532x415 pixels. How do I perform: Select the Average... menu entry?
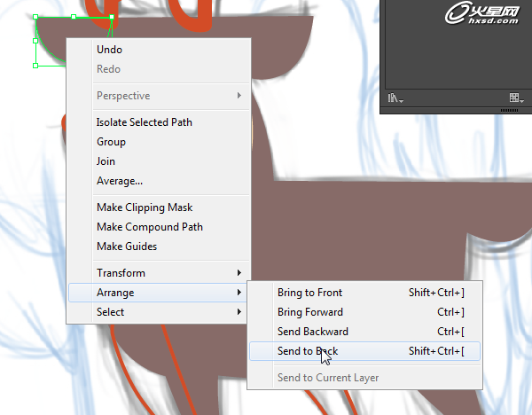click(159, 181)
